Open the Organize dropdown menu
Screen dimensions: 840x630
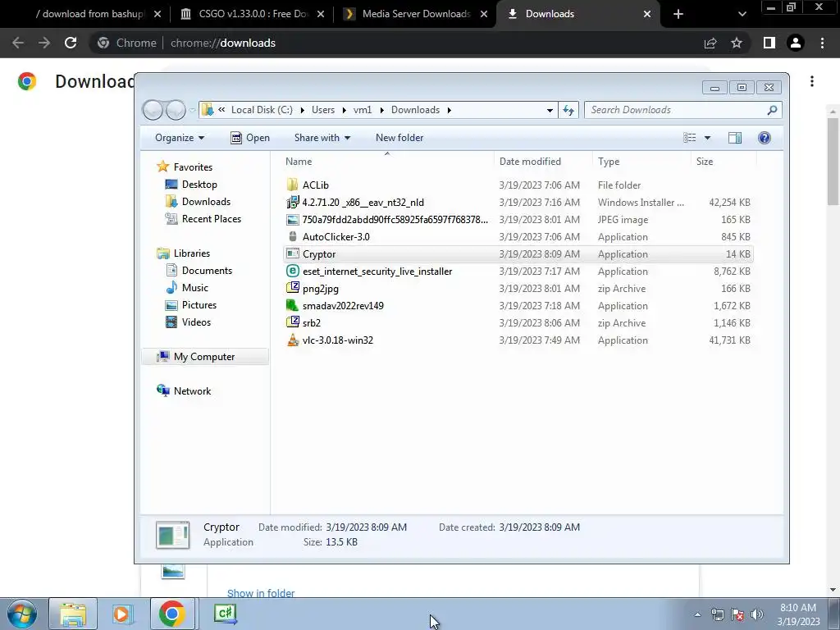click(180, 138)
